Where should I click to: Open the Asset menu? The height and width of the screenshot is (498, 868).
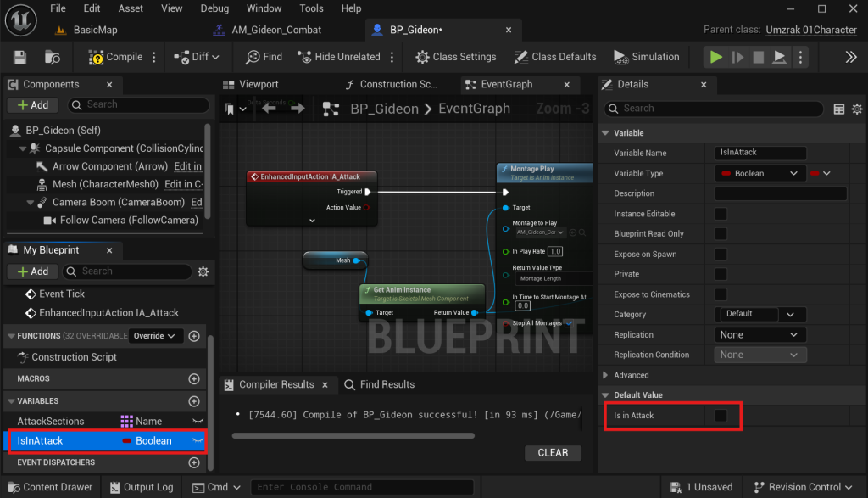point(131,8)
